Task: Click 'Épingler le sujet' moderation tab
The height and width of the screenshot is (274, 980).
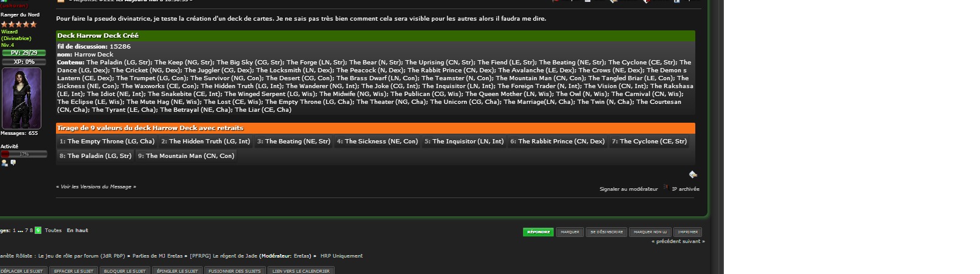Action: click(x=177, y=271)
